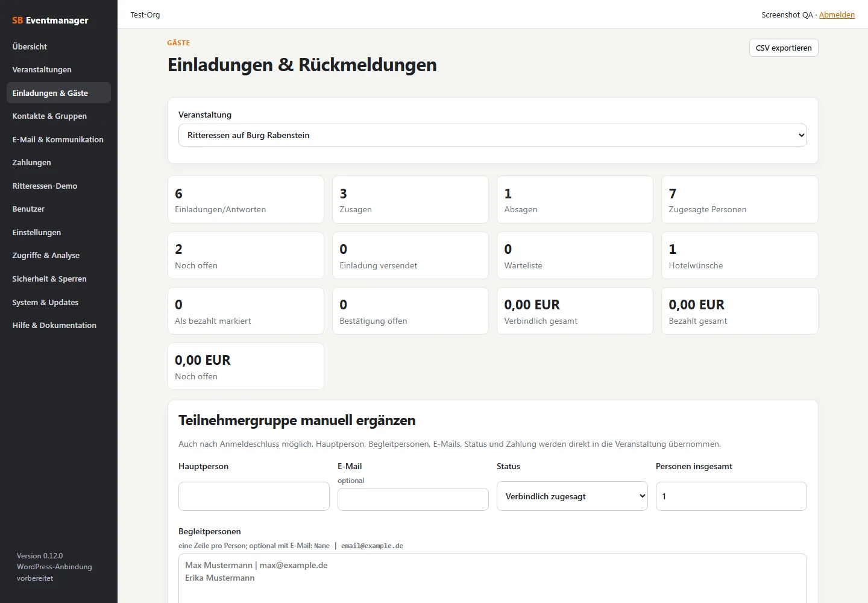Click the Teilnehmergruppe manuell ergänzen heading
The height and width of the screenshot is (603, 868).
(x=297, y=420)
